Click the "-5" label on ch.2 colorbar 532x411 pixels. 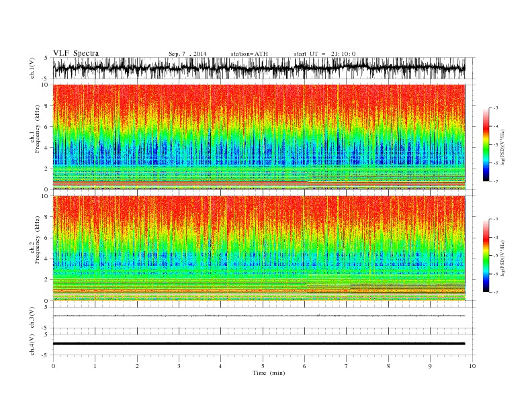point(496,256)
